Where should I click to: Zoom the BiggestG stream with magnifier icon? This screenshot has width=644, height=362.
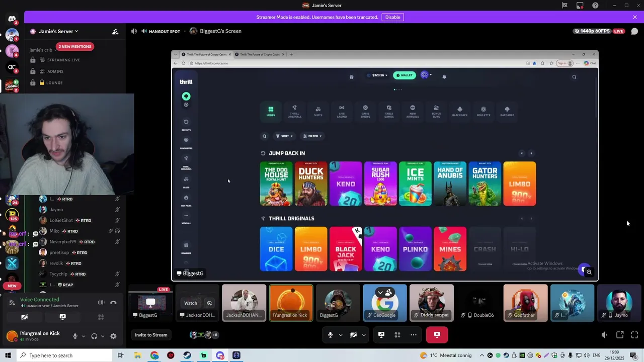click(x=589, y=272)
